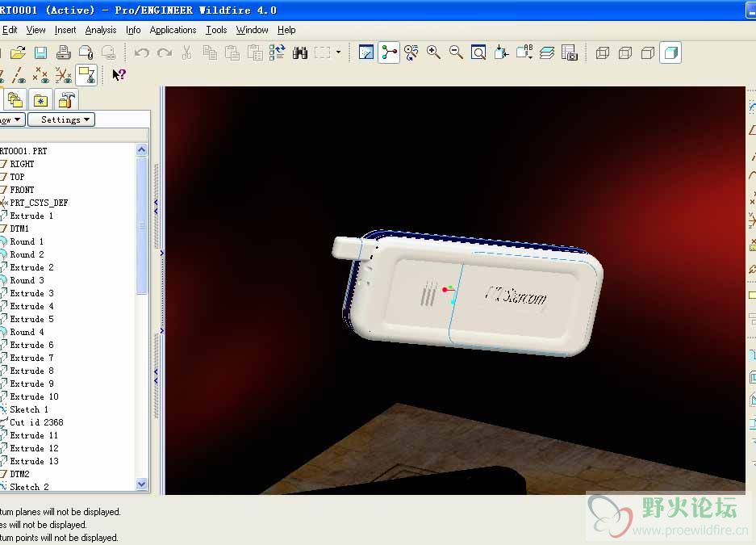756x545 pixels.
Task: Cut the selected item with scissors icon
Action: 186,52
